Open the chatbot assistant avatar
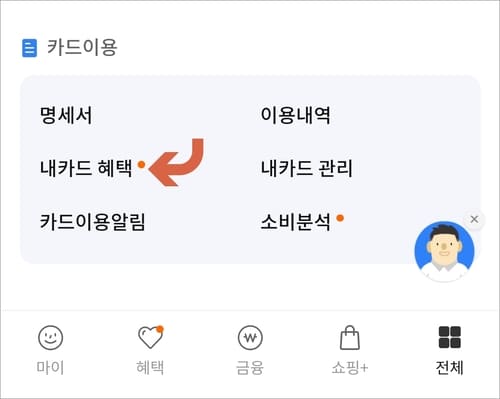The image size is (500, 399). (x=444, y=251)
